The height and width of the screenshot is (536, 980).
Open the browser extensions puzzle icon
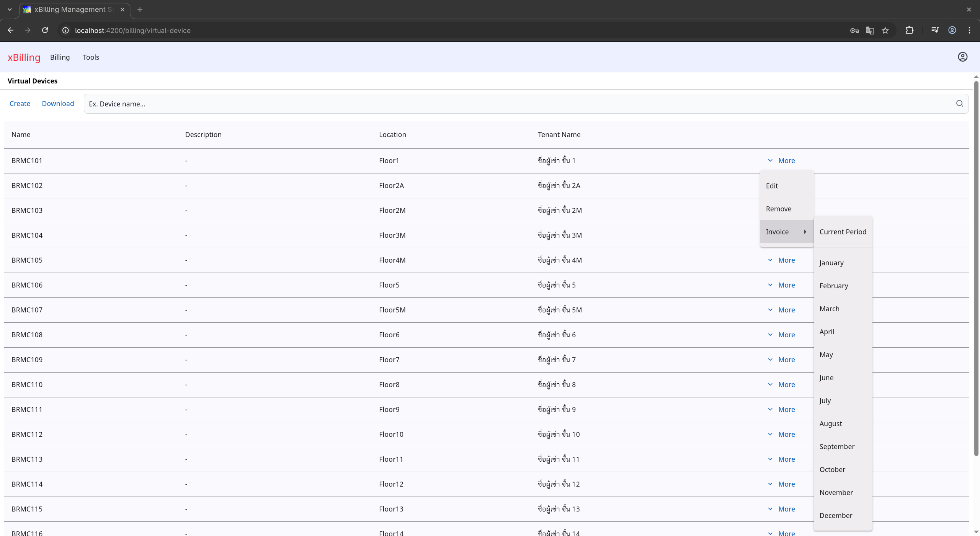point(909,30)
